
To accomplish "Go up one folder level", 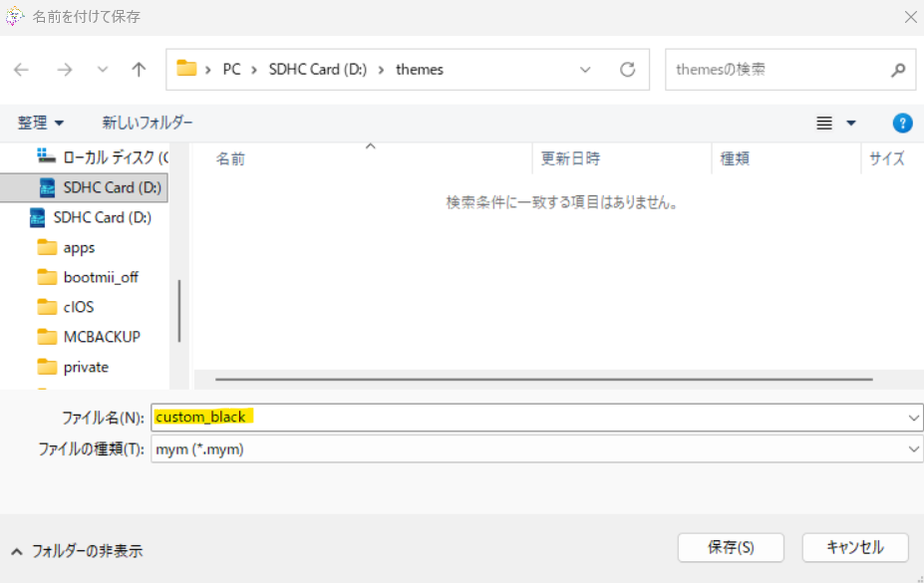I will tap(140, 70).
